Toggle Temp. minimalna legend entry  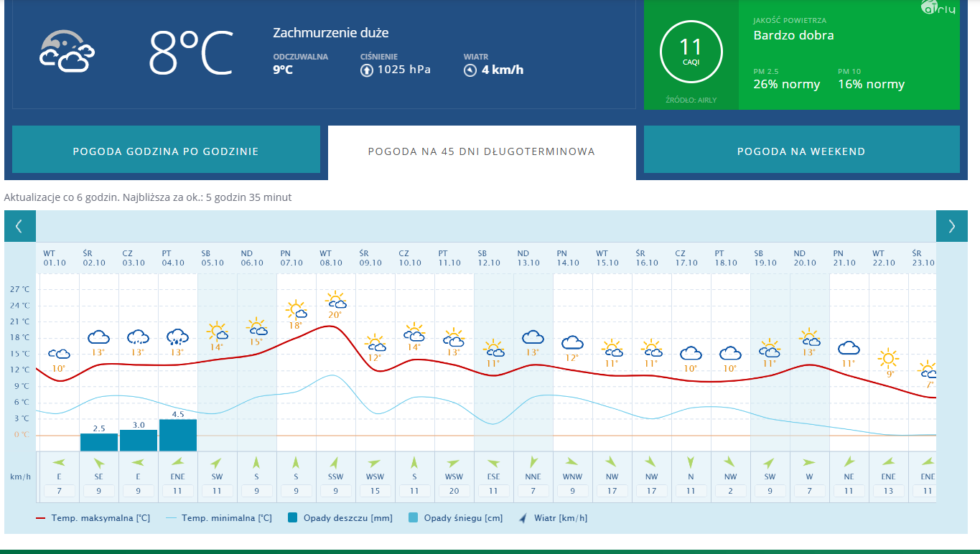coord(219,517)
